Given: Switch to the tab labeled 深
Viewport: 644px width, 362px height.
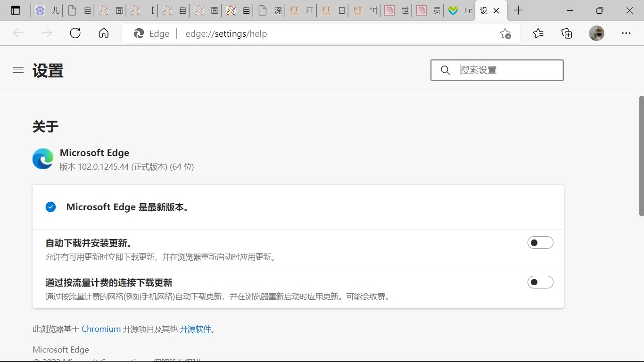Looking at the screenshot, I should click(x=270, y=10).
